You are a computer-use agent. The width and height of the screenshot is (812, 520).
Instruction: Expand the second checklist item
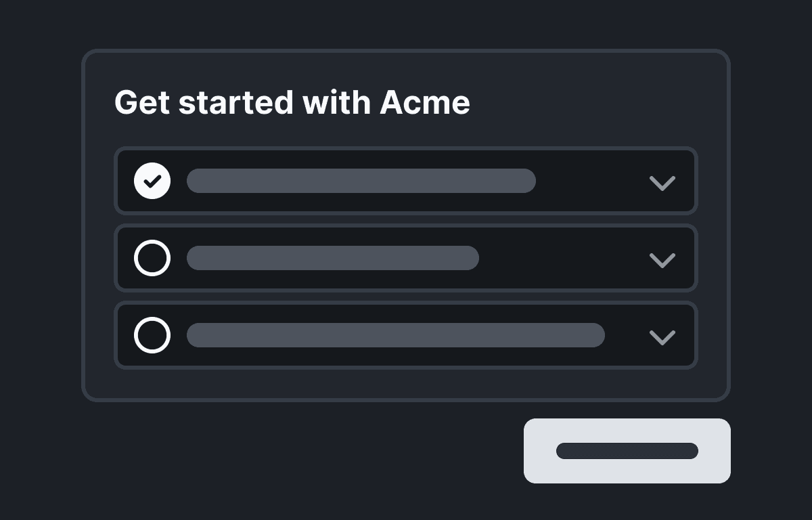(662, 260)
